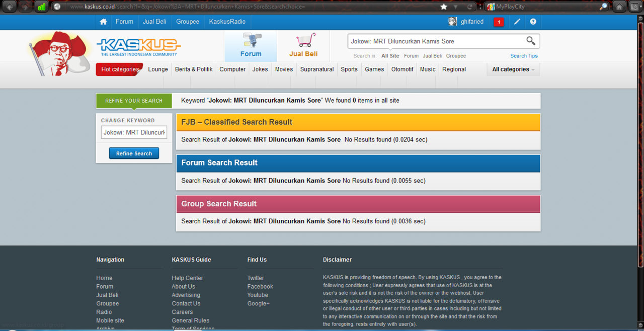Open the Twitter link
The height and width of the screenshot is (331, 644).
[256, 278]
